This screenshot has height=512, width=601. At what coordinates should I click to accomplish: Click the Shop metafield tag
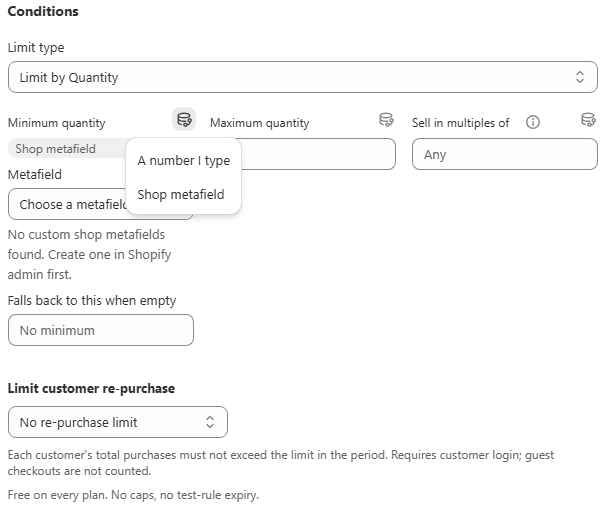69,149
